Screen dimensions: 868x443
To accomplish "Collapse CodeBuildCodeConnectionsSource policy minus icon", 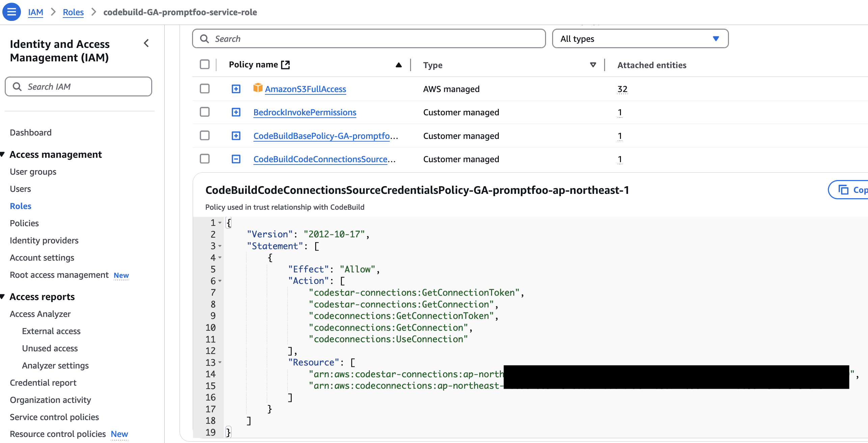I will 236,159.
